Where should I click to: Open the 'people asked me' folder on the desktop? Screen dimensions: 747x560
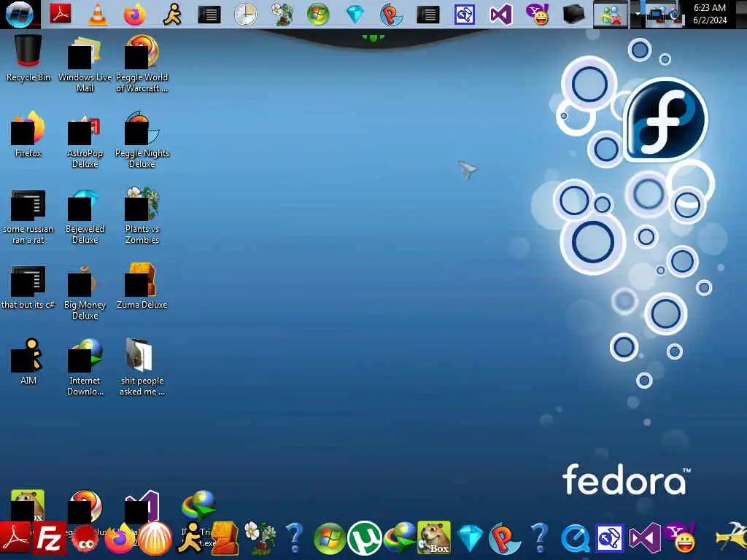click(142, 367)
